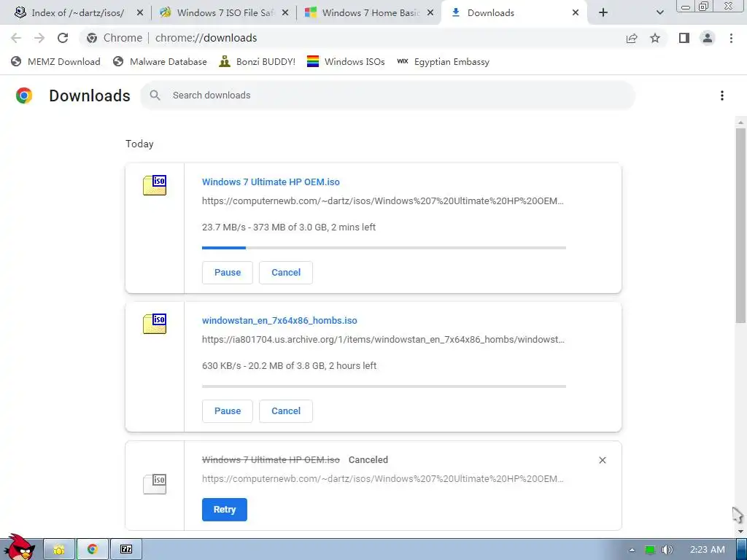
Task: Click the Chrome logo beside Downloads heading
Action: (24, 96)
